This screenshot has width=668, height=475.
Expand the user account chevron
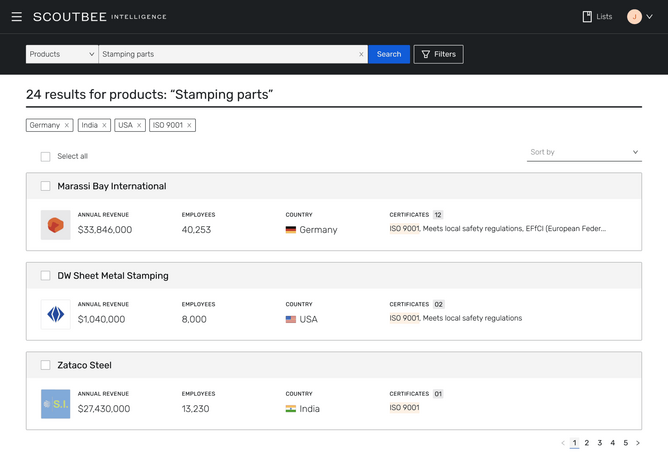[x=649, y=17]
